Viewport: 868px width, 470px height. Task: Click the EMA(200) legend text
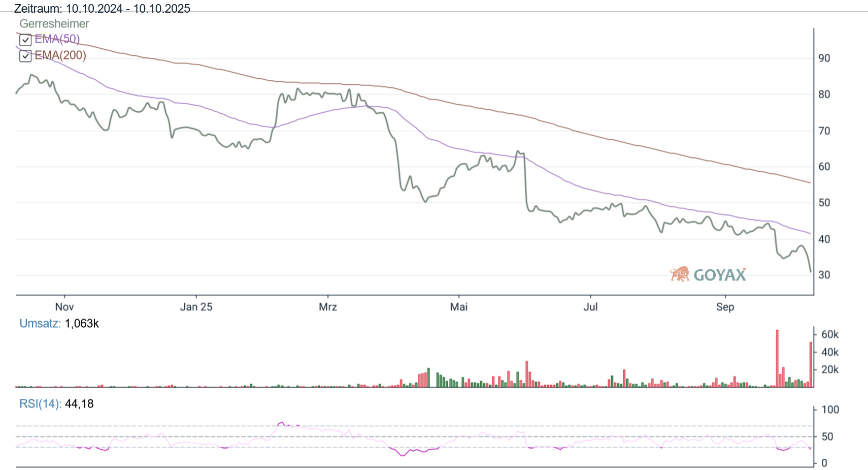coord(60,55)
